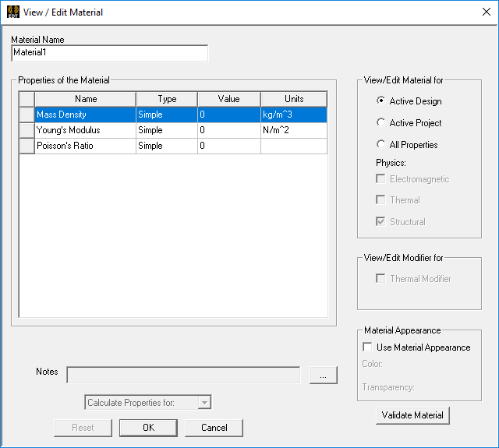Enable Use Material Appearance checkbox

pyautogui.click(x=368, y=347)
